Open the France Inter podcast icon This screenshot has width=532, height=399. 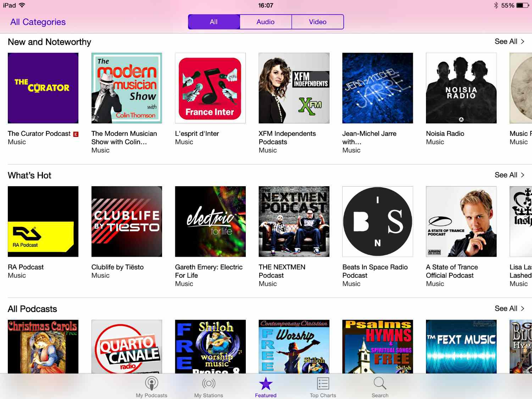click(210, 88)
